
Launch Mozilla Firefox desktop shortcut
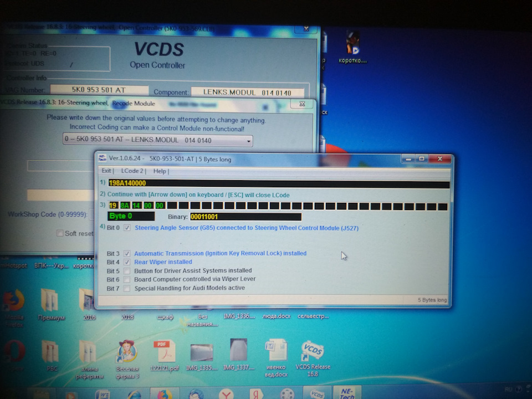(x=13, y=308)
